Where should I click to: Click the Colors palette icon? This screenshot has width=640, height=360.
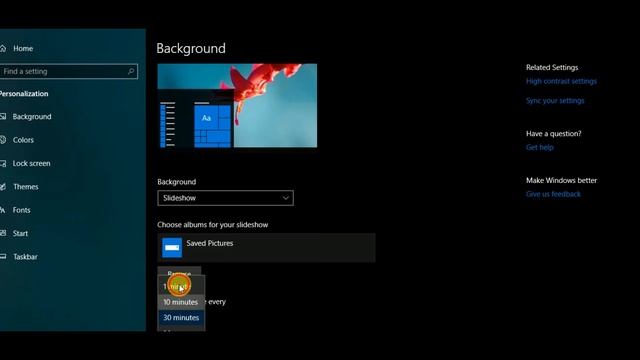(x=3, y=140)
